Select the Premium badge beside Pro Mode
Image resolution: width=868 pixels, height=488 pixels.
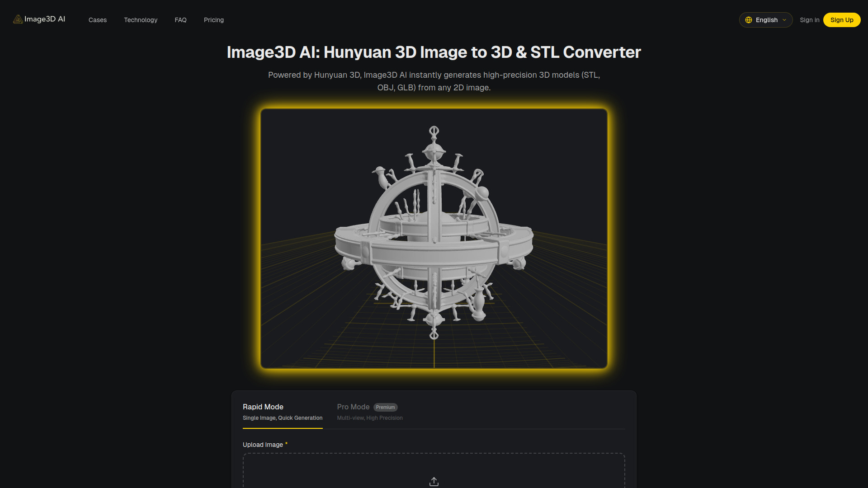point(386,407)
